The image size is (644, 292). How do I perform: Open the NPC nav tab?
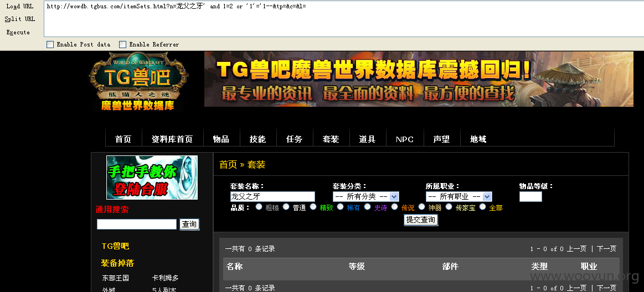coord(405,139)
